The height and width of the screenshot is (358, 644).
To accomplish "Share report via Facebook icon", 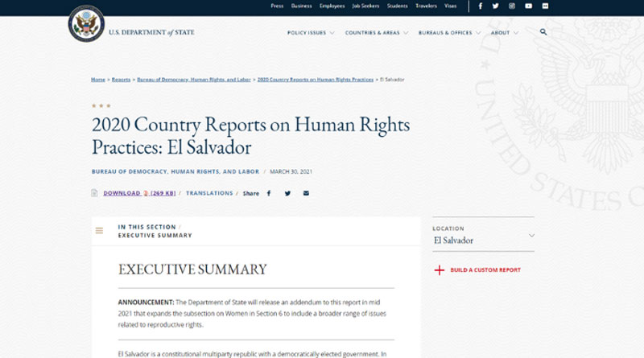I will [269, 193].
